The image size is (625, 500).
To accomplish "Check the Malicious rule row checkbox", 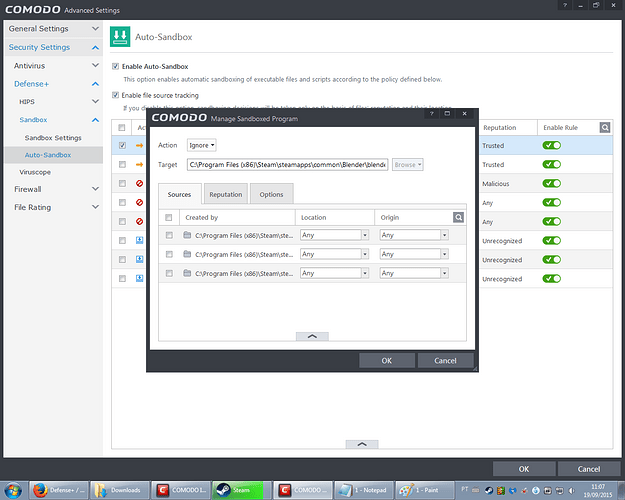I will coord(122,183).
